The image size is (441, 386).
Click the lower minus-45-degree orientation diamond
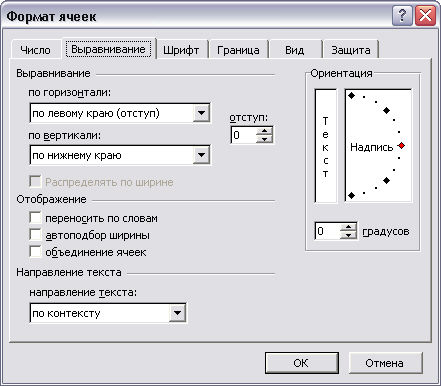point(386,181)
